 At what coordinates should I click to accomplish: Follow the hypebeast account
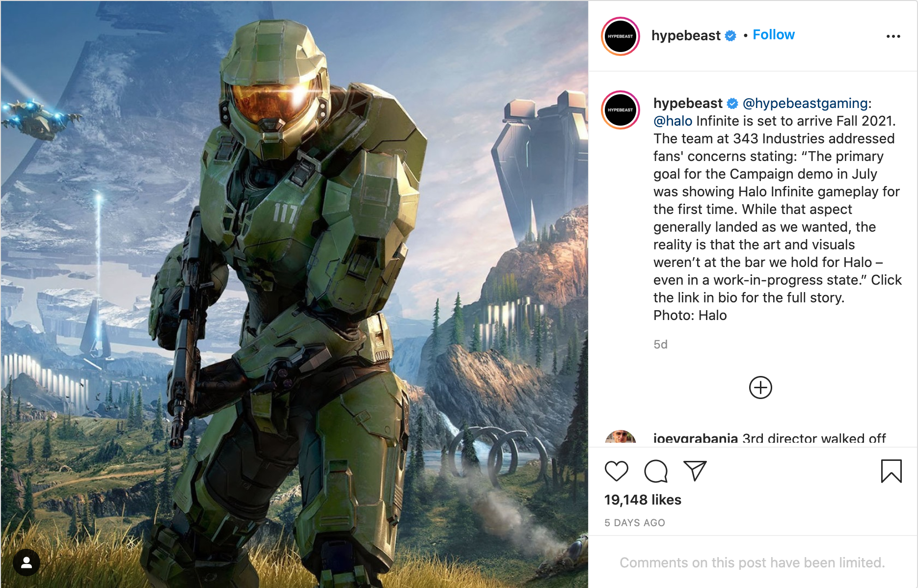tap(774, 35)
